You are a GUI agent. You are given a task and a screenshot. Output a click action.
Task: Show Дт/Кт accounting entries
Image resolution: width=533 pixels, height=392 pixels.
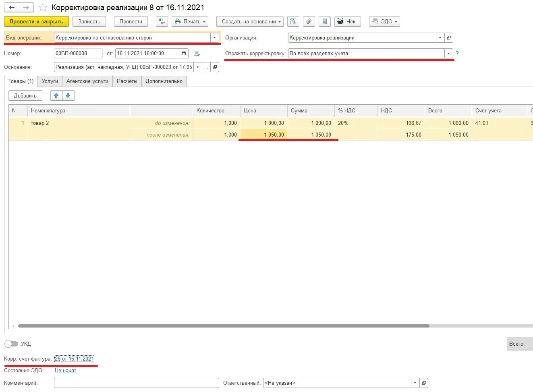162,21
